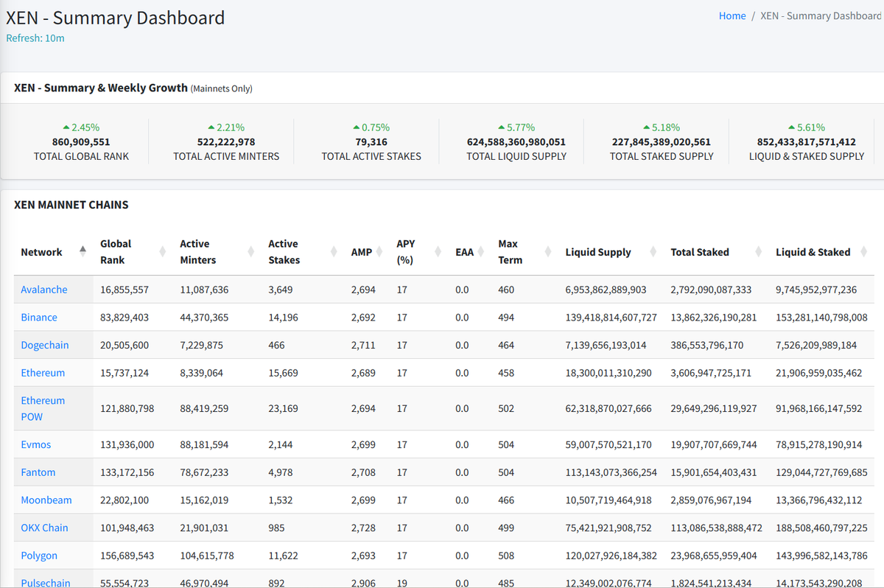Viewport: 884px width, 588px height.
Task: Click Polygon max term value 508
Action: 506,556
